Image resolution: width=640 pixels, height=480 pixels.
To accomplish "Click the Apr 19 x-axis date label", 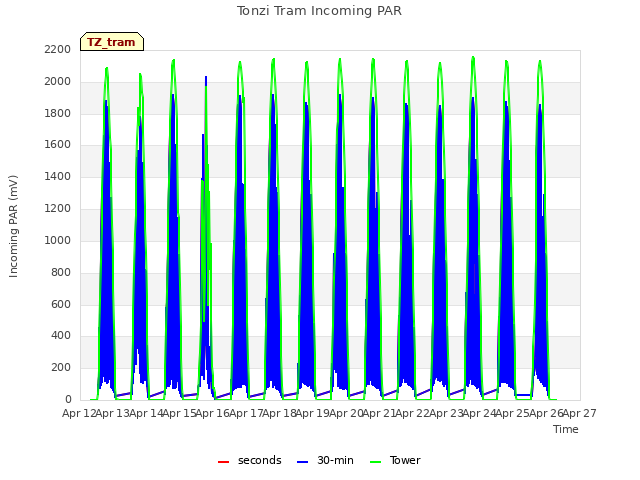I will [312, 413].
